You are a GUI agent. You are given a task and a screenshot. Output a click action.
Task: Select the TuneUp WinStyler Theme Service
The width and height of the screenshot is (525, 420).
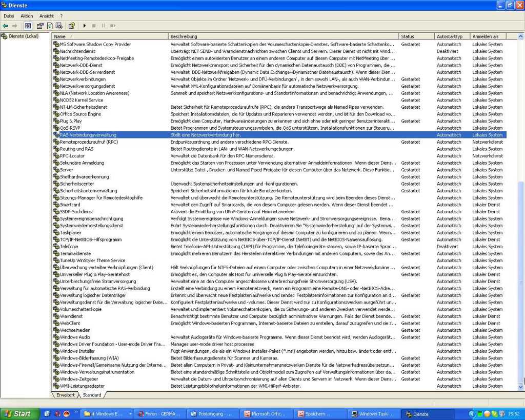[92, 261]
